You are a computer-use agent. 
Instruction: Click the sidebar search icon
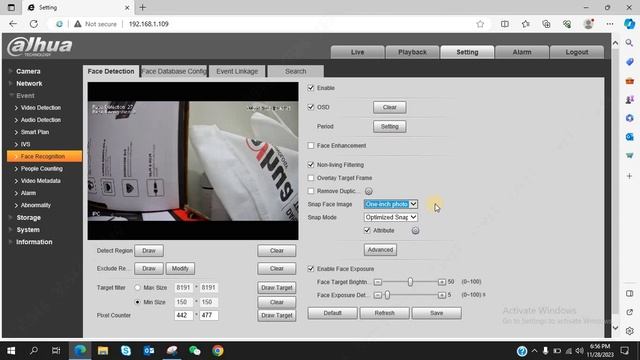629,43
